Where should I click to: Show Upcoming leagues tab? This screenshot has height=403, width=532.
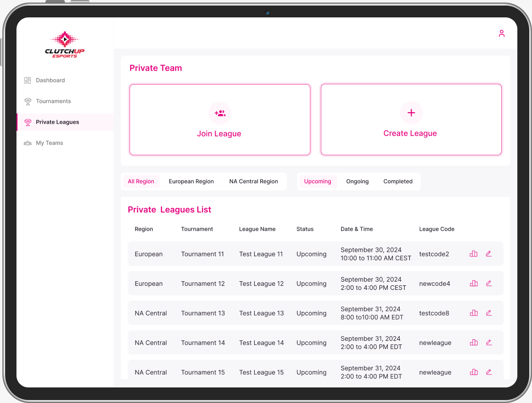318,181
